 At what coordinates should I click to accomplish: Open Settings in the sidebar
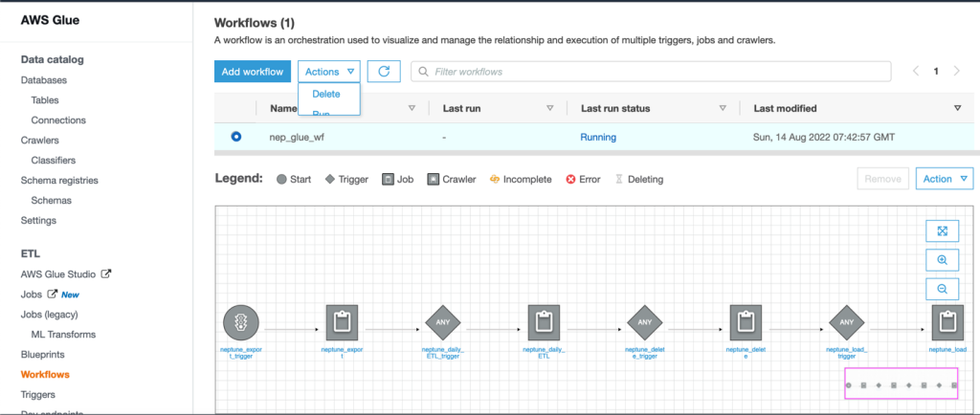coord(38,220)
